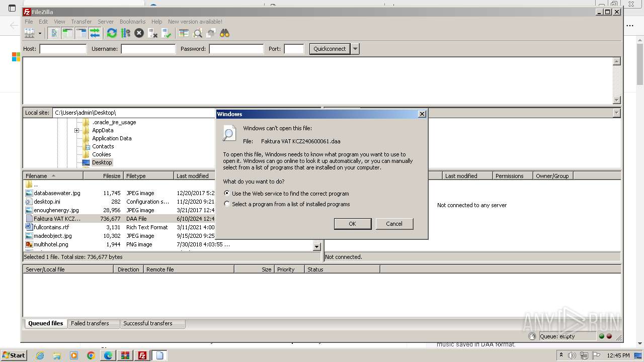This screenshot has width=644, height=362.
Task: Open the Quickconnect history dropdown
Action: 355,49
